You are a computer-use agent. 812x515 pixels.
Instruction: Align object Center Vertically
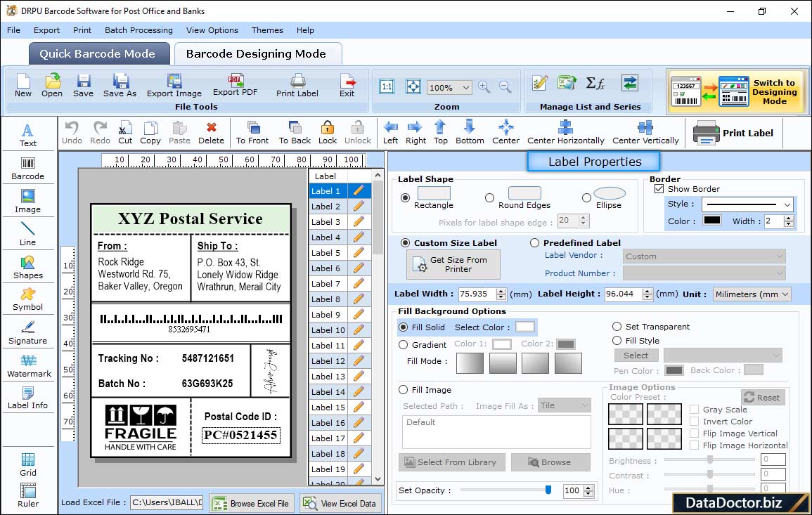pyautogui.click(x=645, y=133)
